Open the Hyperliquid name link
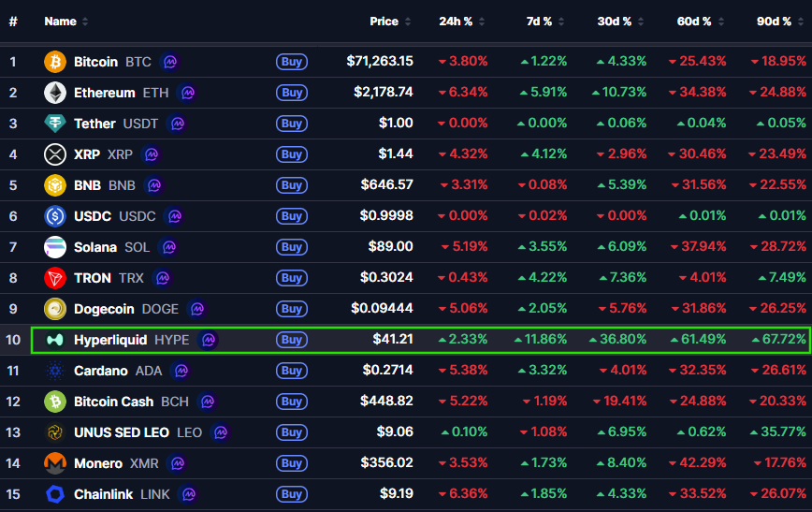The height and width of the screenshot is (512, 812). (110, 340)
